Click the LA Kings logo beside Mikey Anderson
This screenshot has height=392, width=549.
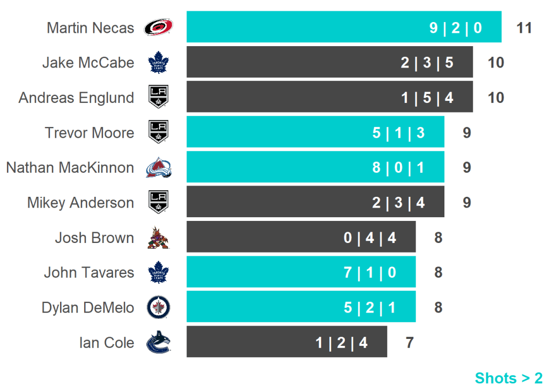click(158, 203)
